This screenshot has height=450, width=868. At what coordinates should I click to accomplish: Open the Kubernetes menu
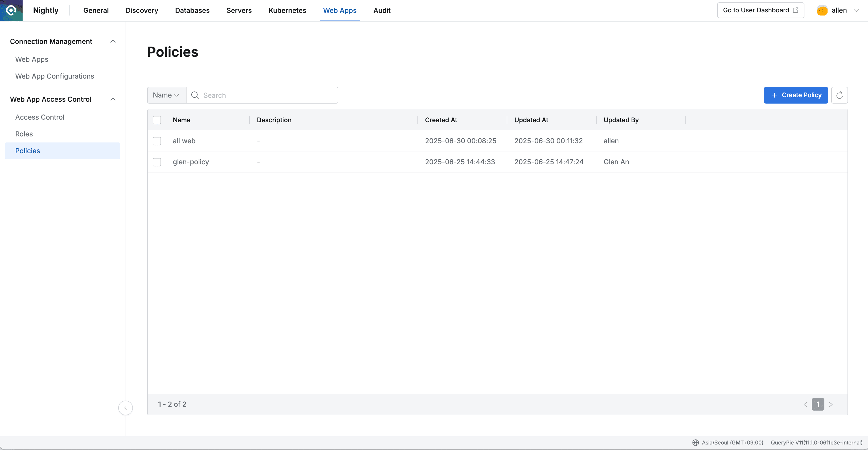click(x=287, y=11)
